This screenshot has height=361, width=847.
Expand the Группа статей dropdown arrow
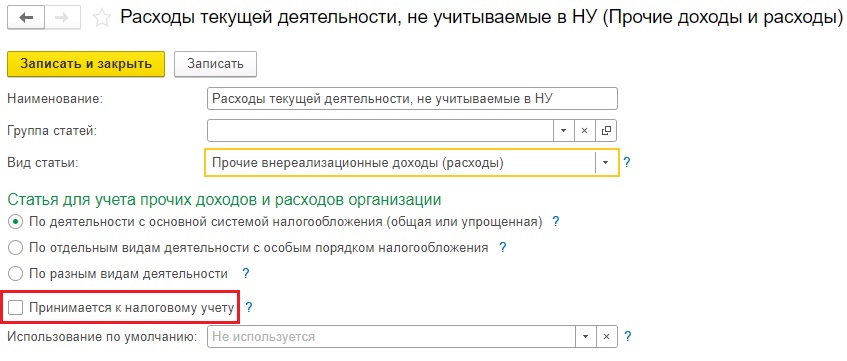[x=564, y=130]
